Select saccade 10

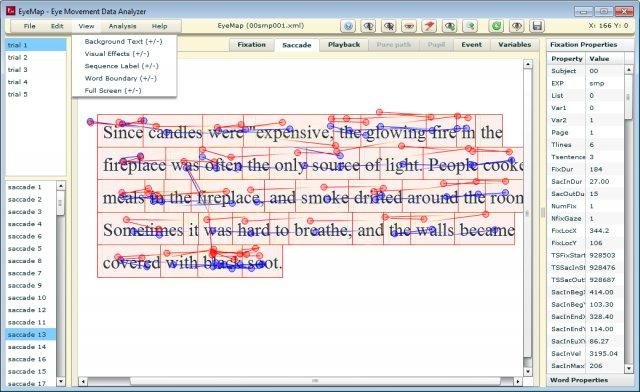(x=31, y=297)
